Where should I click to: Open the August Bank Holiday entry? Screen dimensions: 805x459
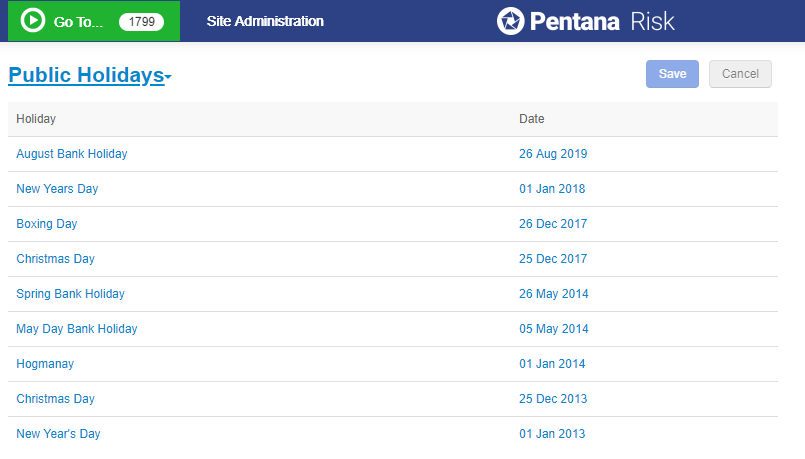coord(72,154)
